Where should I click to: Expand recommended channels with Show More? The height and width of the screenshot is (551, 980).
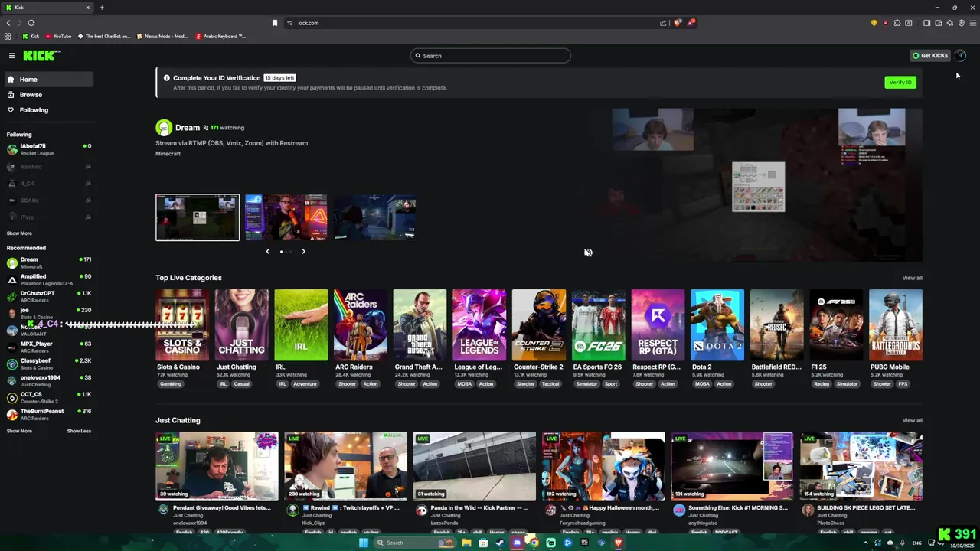(x=19, y=431)
